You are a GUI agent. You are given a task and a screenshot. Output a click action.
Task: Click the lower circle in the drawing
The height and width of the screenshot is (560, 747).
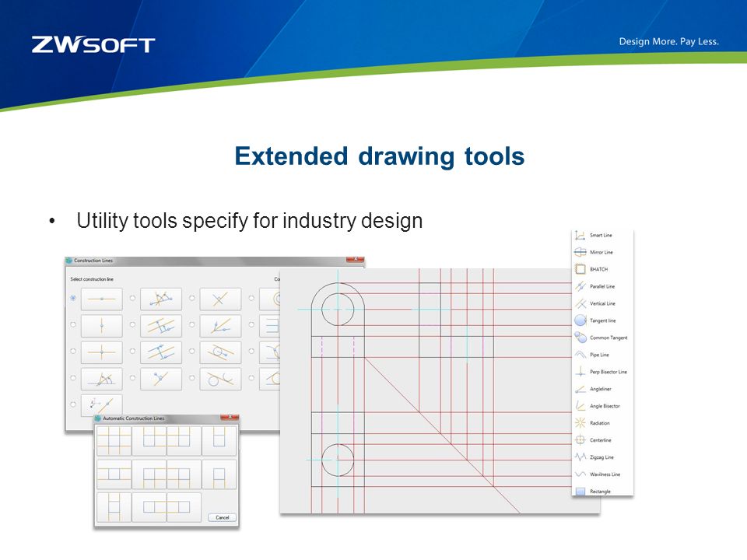coord(338,460)
